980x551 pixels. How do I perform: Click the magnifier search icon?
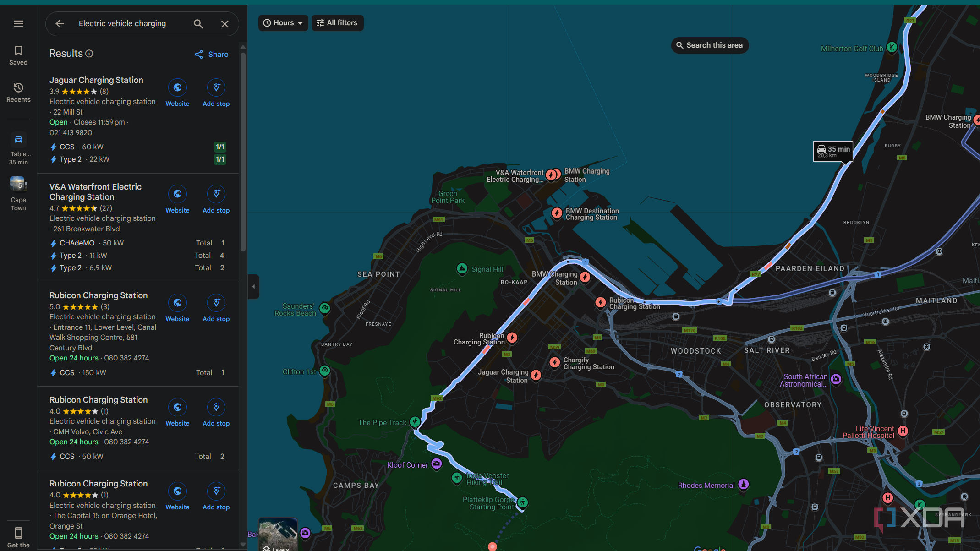click(x=198, y=24)
